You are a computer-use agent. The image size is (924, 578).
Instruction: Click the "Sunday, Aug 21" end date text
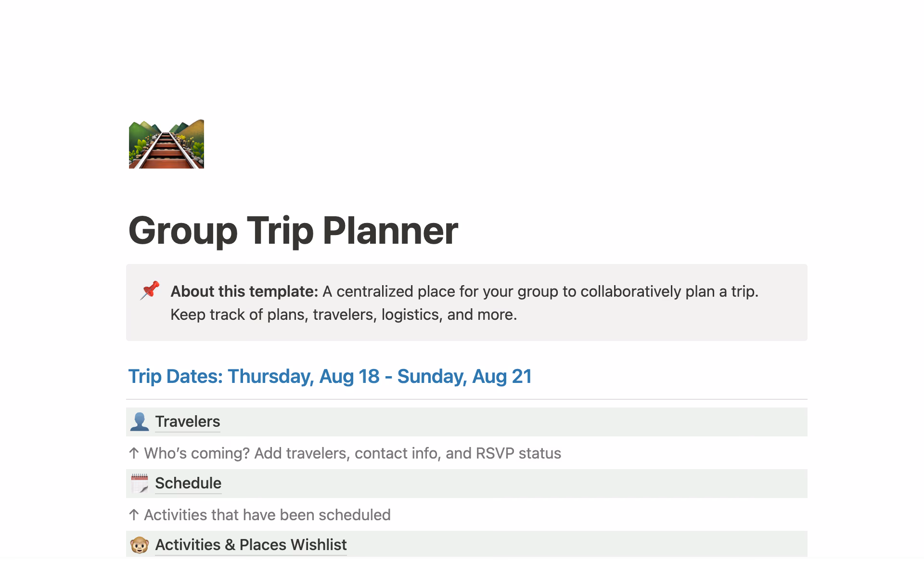coord(464,377)
